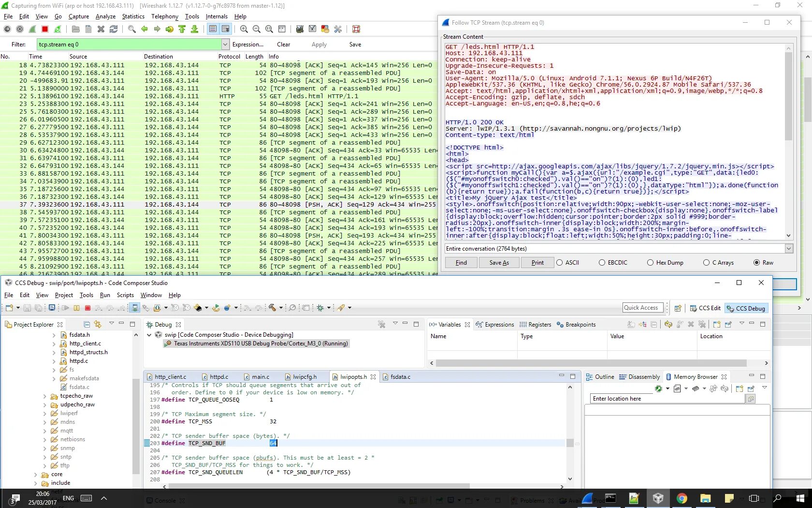
Task: Open Entire conversation dropdown
Action: pyautogui.click(x=789, y=249)
